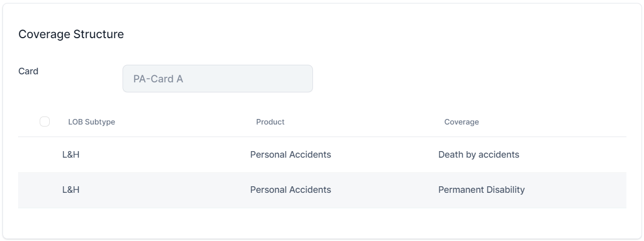The image size is (644, 241).
Task: Sort by the LOB Subtype column header
Action: (91, 122)
